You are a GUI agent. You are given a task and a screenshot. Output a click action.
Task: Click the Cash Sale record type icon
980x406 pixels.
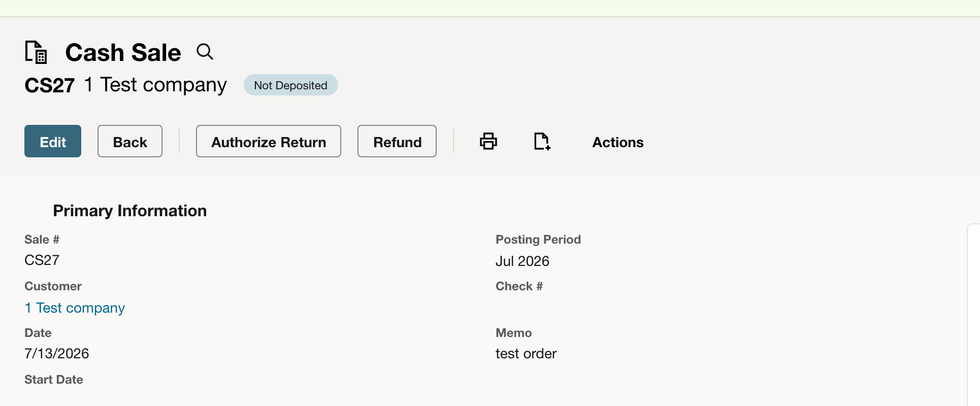[36, 52]
